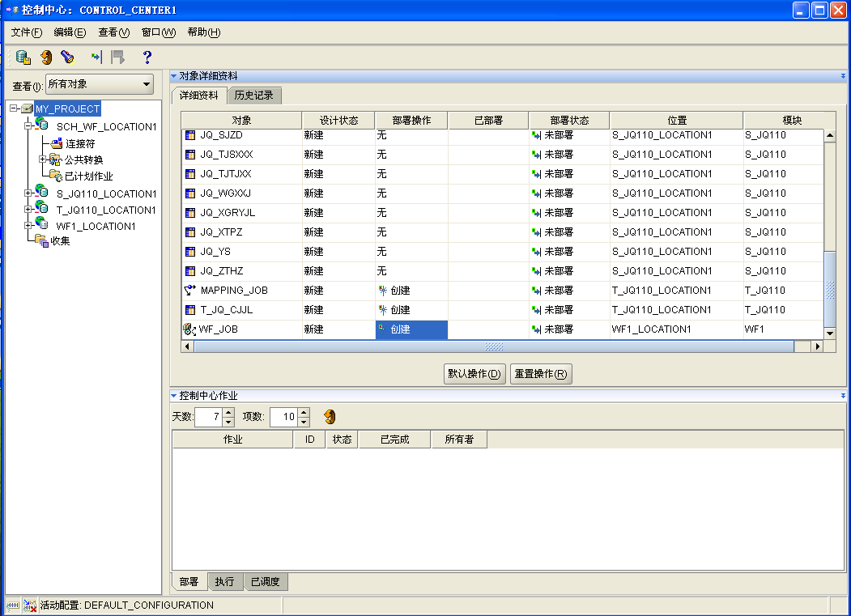
Task: Expand the T_JQ110_LOCATION1 node
Action: [28, 209]
